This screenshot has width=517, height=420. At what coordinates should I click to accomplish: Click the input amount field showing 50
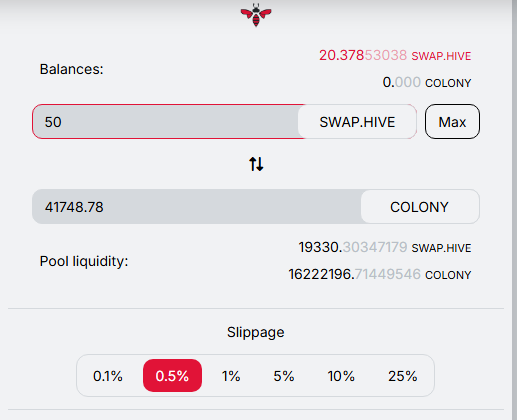click(x=165, y=122)
